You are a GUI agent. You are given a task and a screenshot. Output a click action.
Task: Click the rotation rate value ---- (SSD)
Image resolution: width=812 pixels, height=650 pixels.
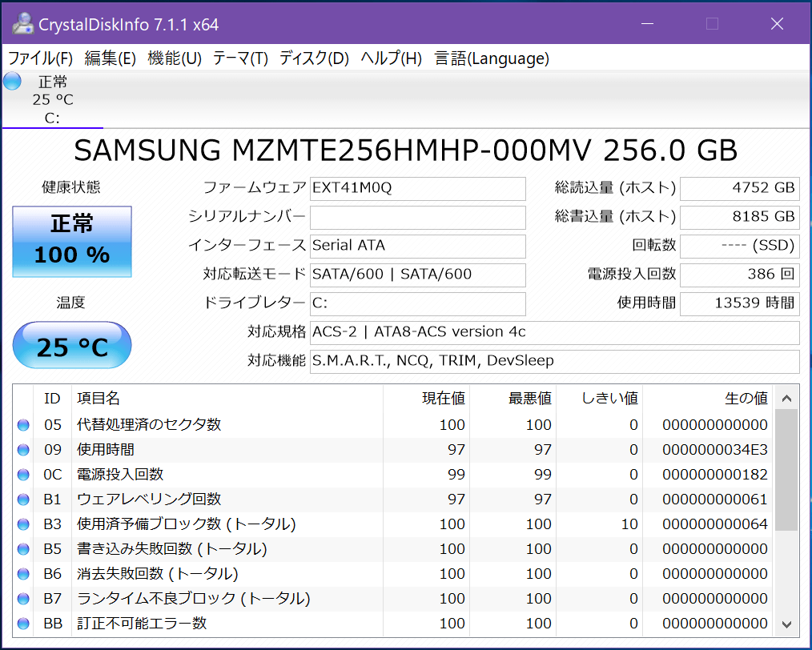(x=739, y=246)
